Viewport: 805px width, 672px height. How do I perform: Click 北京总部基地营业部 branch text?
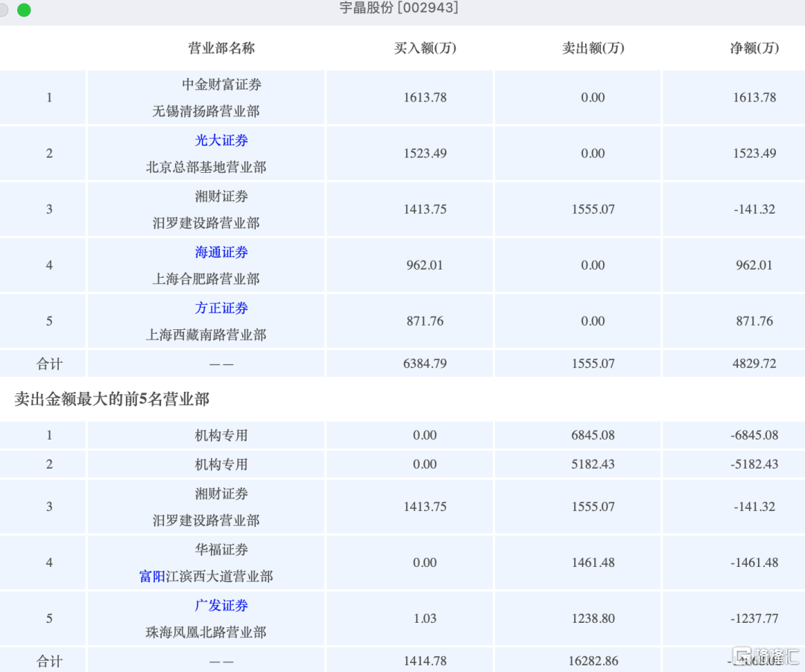pyautogui.click(x=206, y=167)
